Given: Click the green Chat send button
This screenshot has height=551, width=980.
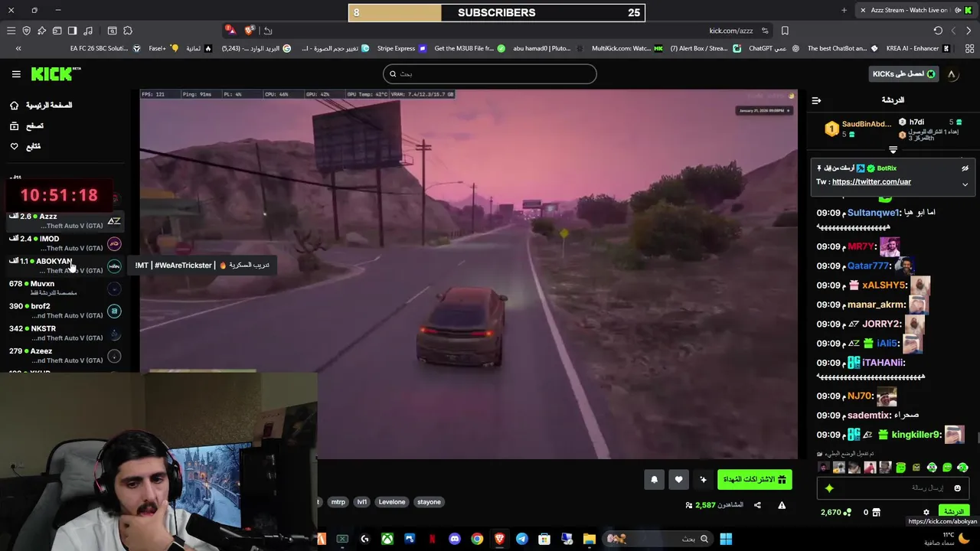Looking at the screenshot, I should pyautogui.click(x=954, y=511).
